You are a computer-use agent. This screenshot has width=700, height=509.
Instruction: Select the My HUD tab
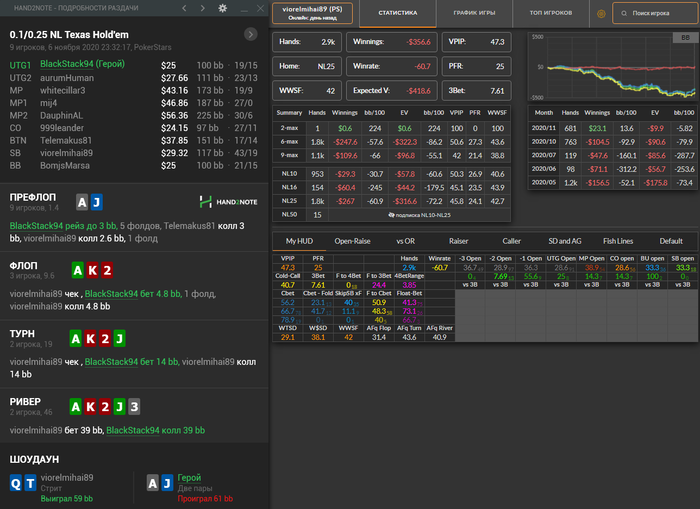tap(299, 241)
